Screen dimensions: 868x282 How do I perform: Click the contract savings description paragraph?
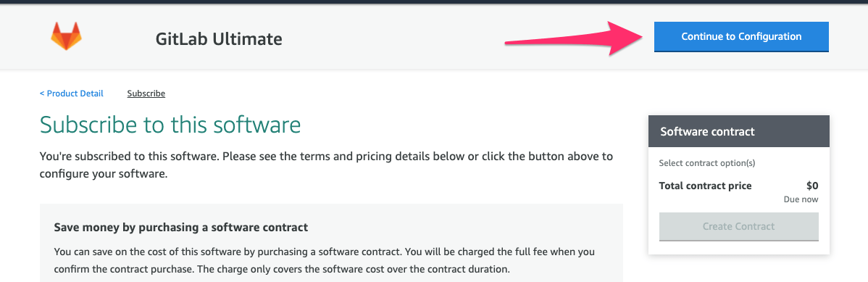[x=325, y=261]
